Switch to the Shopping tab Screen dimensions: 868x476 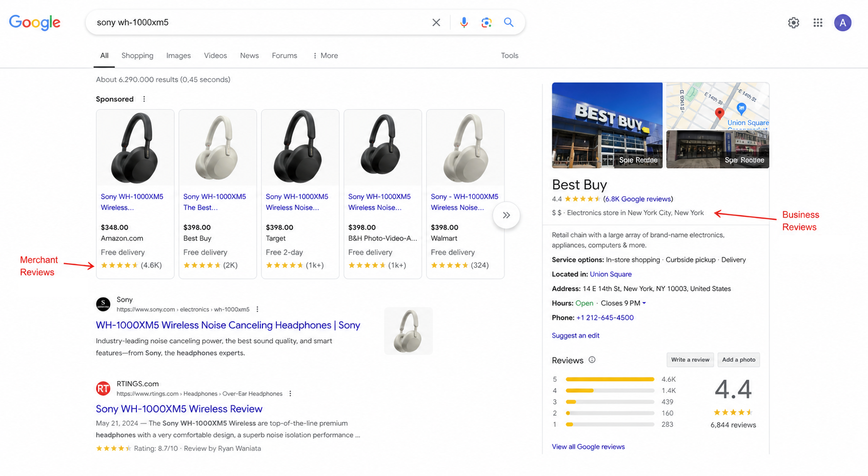pyautogui.click(x=137, y=55)
